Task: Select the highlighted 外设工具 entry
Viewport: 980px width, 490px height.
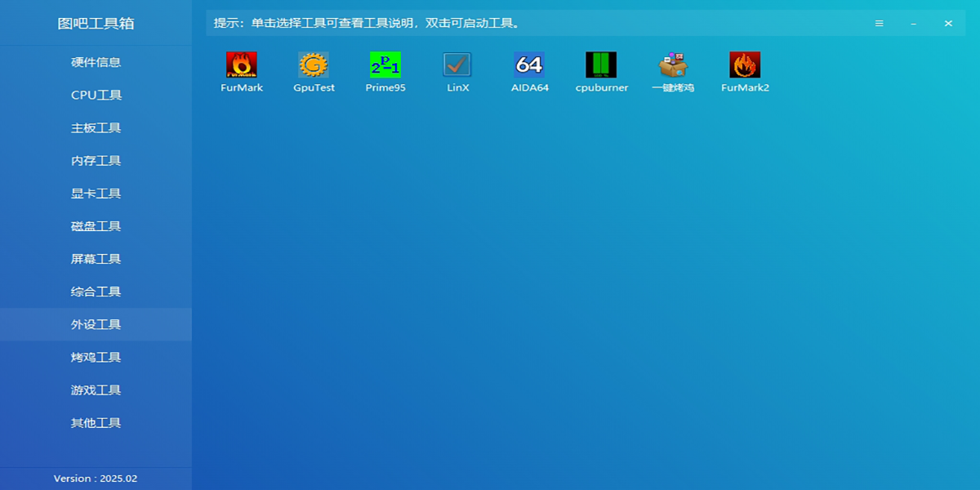Action: (x=96, y=323)
